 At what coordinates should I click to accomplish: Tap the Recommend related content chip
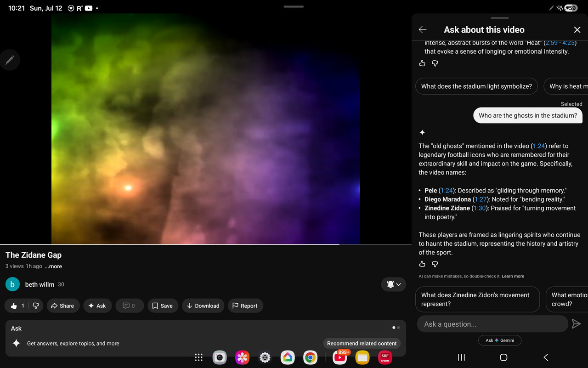(362, 343)
